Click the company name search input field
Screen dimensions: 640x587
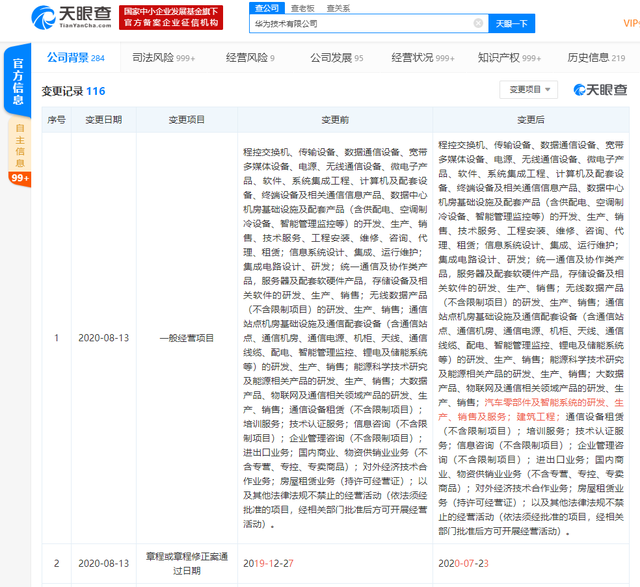360,23
